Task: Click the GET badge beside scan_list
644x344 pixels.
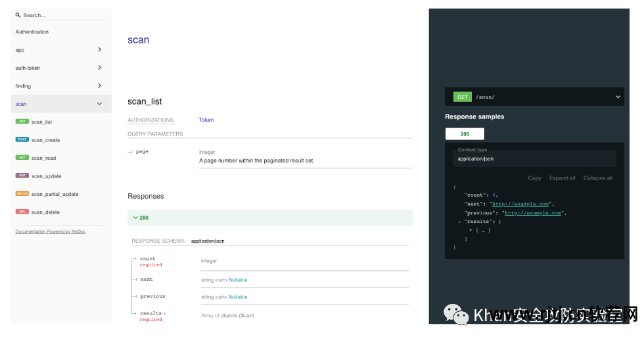Action: (22, 121)
